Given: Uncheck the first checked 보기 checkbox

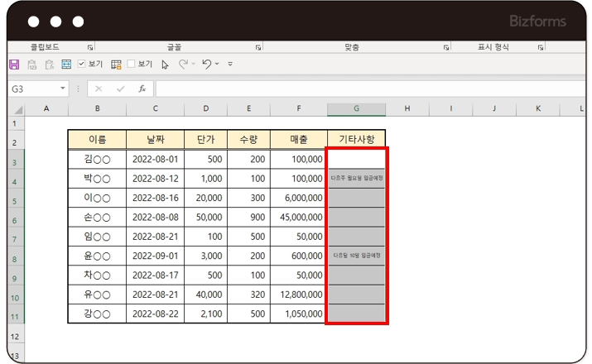Looking at the screenshot, I should point(82,64).
